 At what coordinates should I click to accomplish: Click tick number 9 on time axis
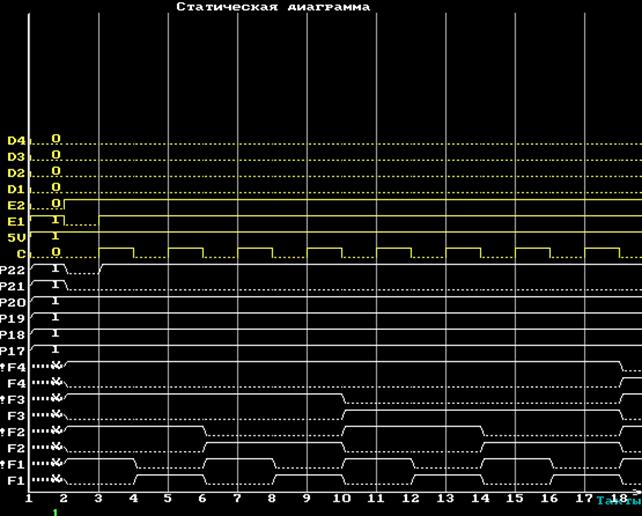click(x=307, y=498)
